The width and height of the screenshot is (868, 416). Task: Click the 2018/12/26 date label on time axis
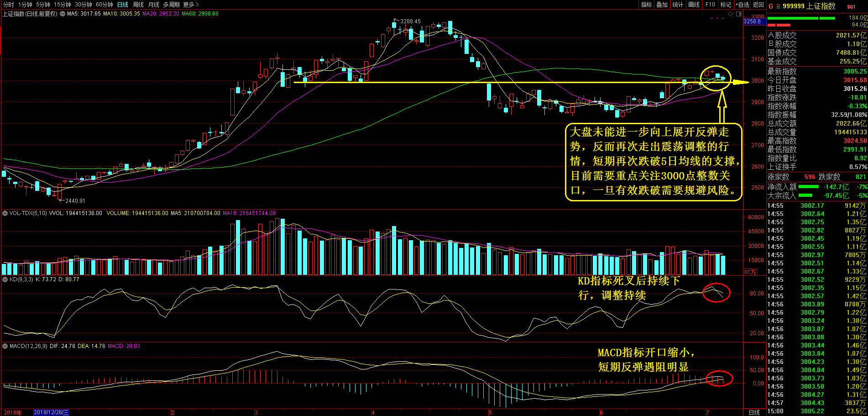(x=51, y=412)
